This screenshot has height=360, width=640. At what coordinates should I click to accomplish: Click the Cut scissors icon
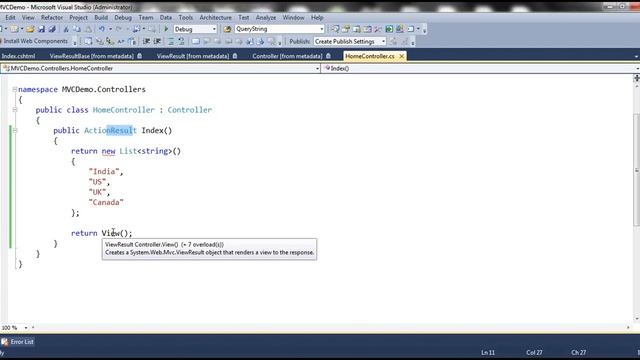point(66,29)
